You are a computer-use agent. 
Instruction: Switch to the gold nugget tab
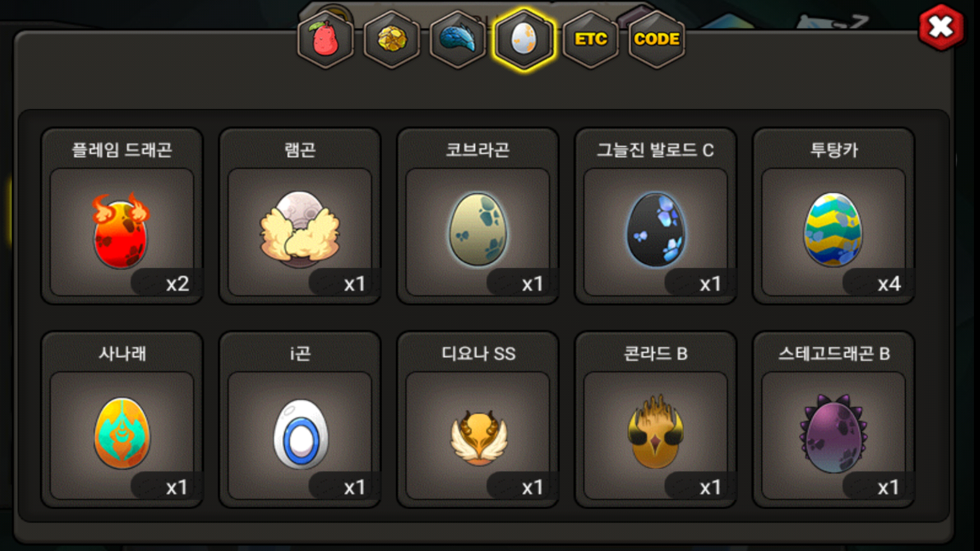pyautogui.click(x=392, y=39)
